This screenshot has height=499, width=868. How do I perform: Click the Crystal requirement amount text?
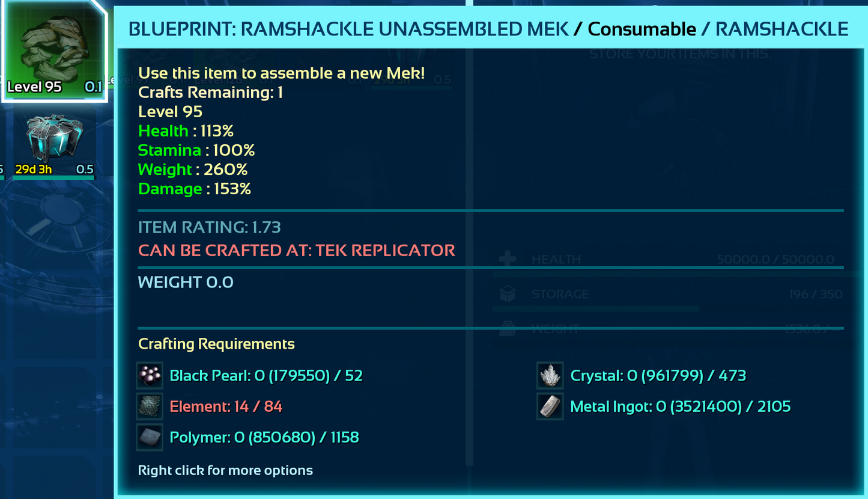[x=658, y=376]
